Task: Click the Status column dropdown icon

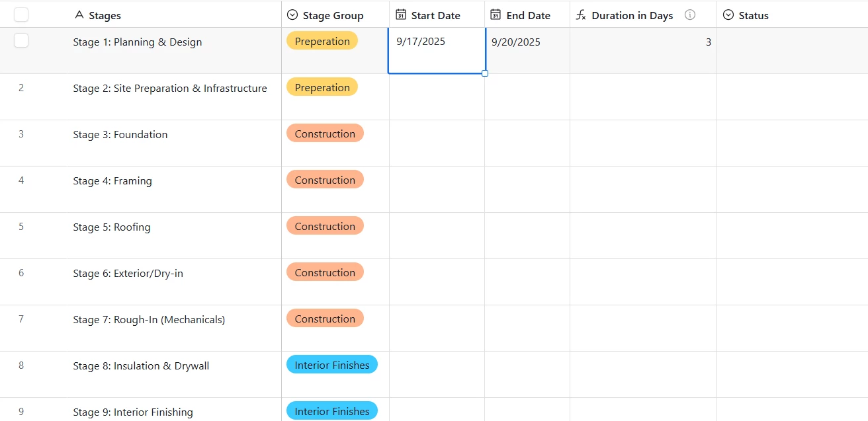Action: (728, 15)
